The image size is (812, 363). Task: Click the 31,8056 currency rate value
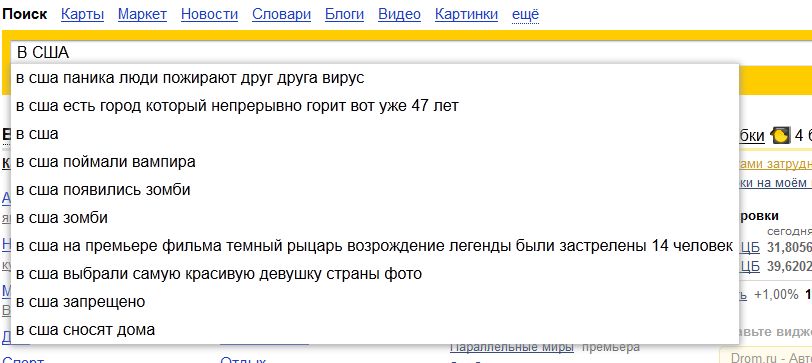[789, 248]
